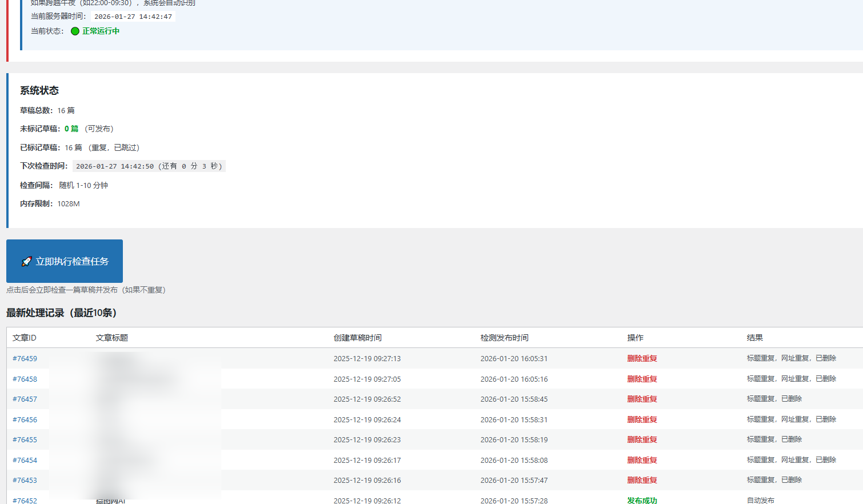Select the 检测发布时间 column header
863x504 pixels.
point(505,338)
